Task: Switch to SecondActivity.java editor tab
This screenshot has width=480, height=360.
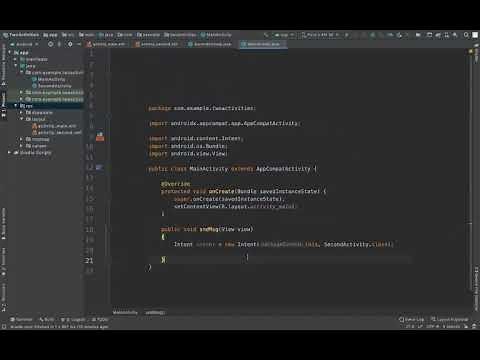Action: click(210, 44)
